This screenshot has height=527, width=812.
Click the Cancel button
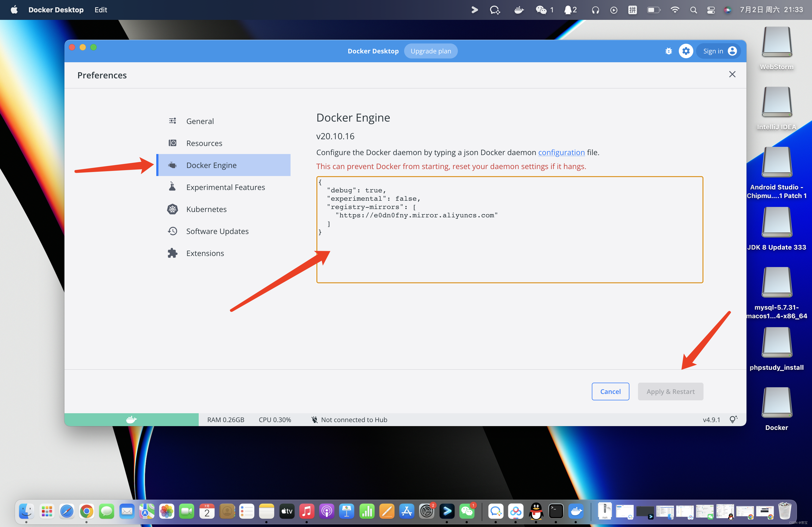click(x=610, y=391)
